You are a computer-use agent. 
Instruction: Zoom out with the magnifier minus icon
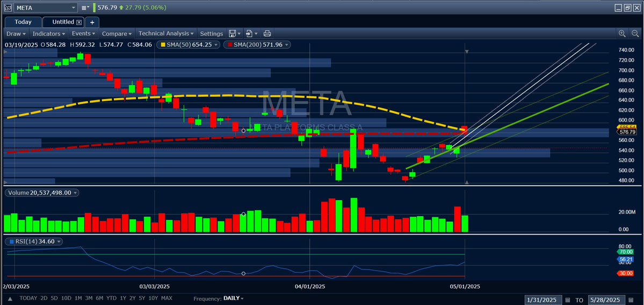[635, 34]
